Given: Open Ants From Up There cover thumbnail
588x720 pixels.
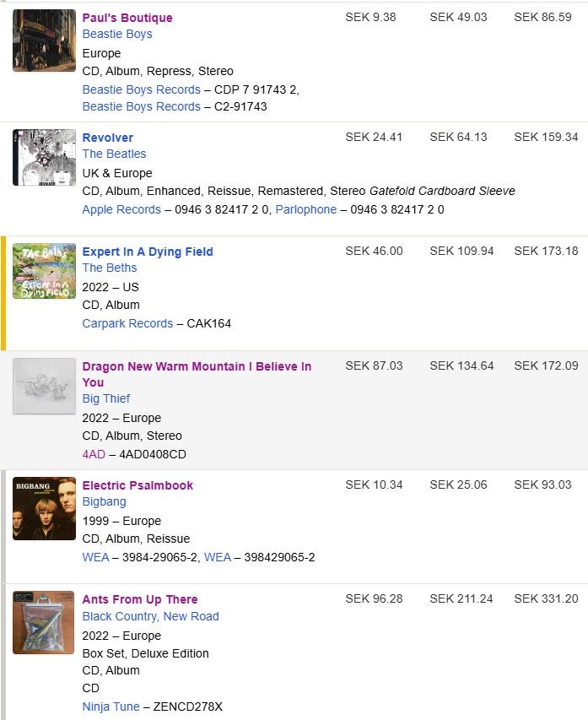Looking at the screenshot, I should [44, 622].
